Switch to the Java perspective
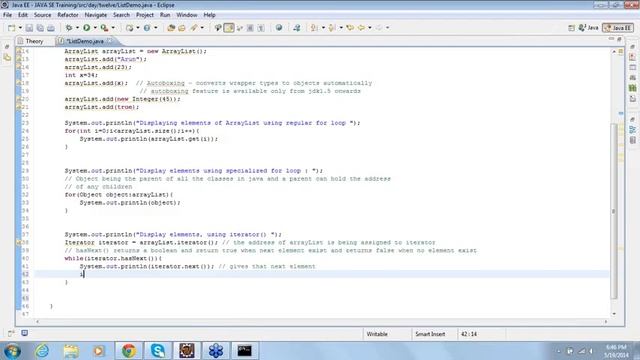 (589, 28)
